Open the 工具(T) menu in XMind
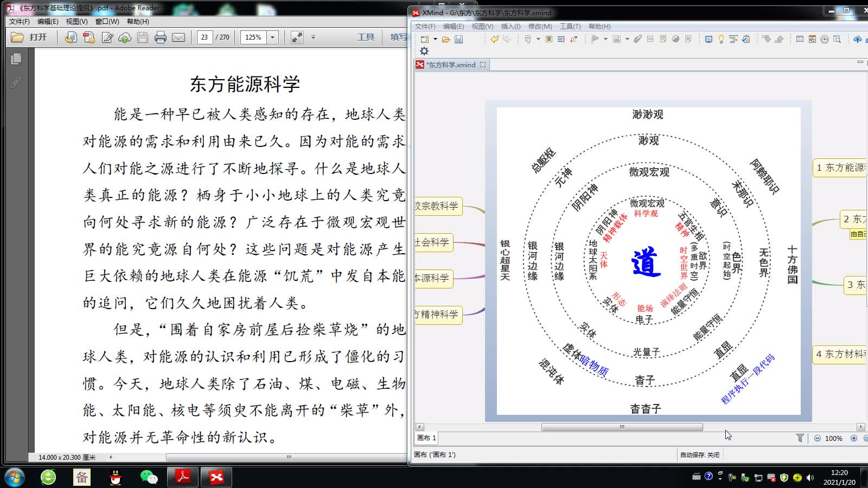The image size is (868, 488). (570, 26)
